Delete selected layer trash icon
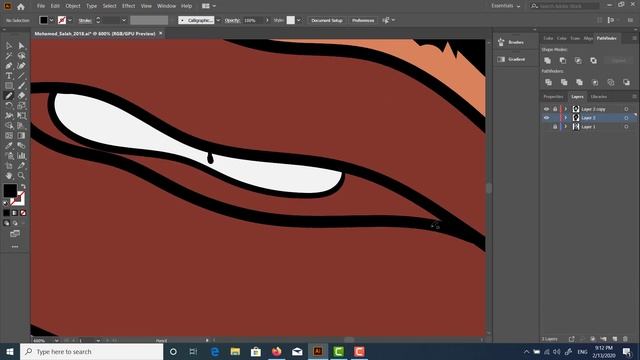The height and width of the screenshot is (360, 640). pos(625,339)
